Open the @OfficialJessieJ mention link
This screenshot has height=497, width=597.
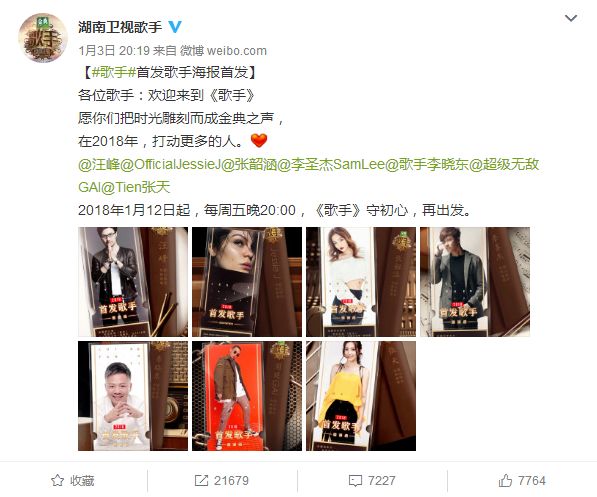pyautogui.click(x=171, y=165)
